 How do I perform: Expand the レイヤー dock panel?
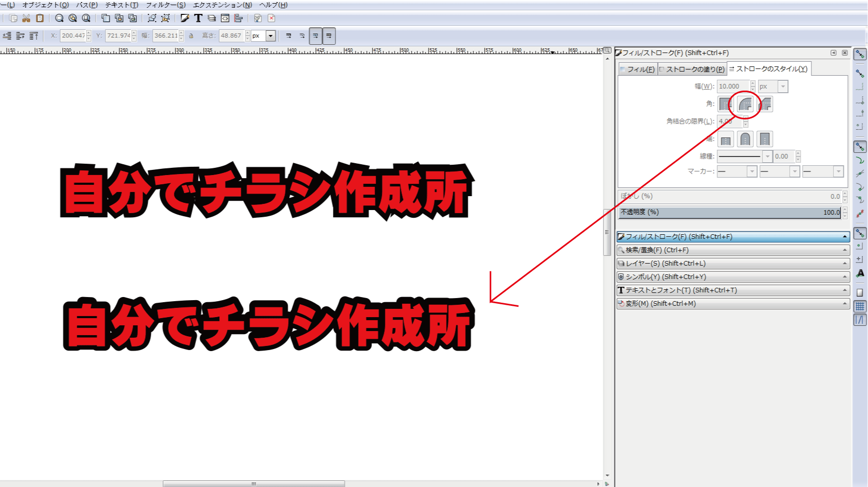pos(733,264)
